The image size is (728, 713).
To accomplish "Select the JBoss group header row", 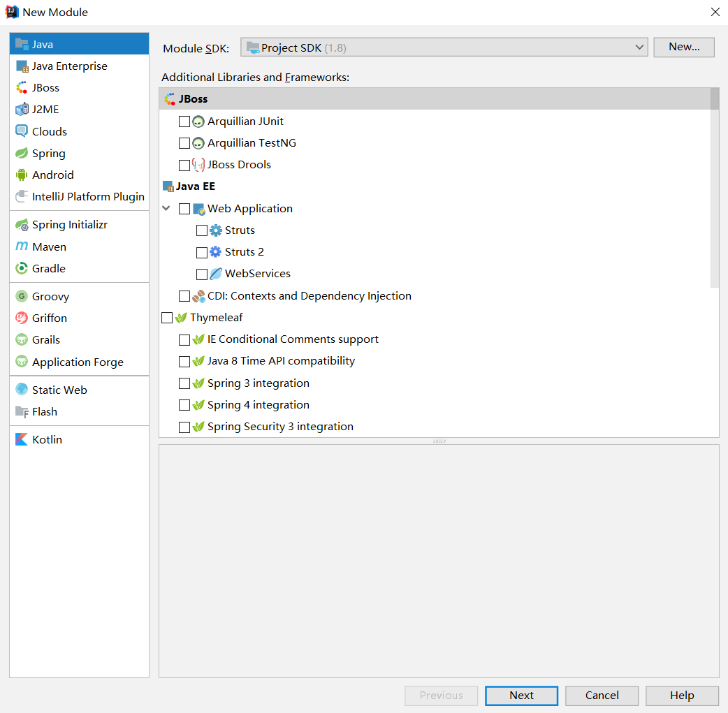I will pyautogui.click(x=435, y=99).
